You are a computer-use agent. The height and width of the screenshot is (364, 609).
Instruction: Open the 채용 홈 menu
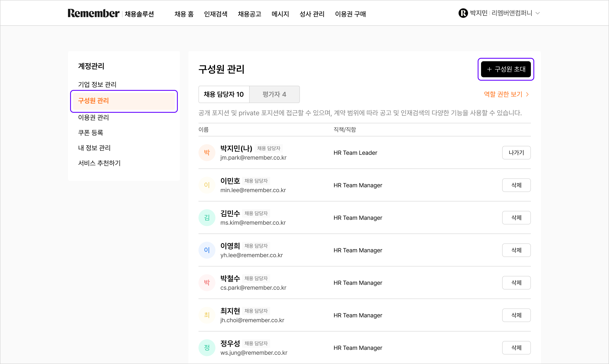[184, 14]
